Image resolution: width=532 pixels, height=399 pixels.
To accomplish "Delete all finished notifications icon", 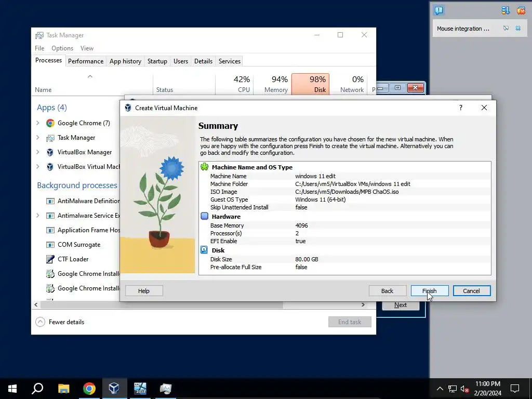I will 521,10.
